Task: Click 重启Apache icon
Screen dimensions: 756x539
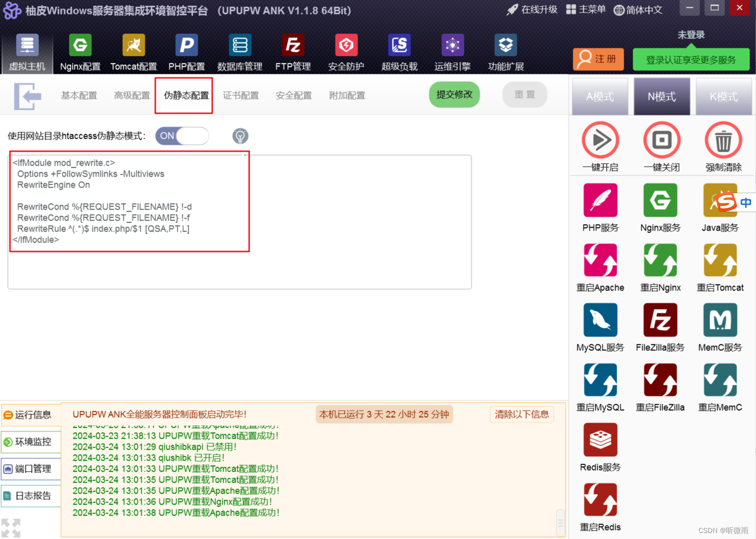Action: click(x=600, y=260)
